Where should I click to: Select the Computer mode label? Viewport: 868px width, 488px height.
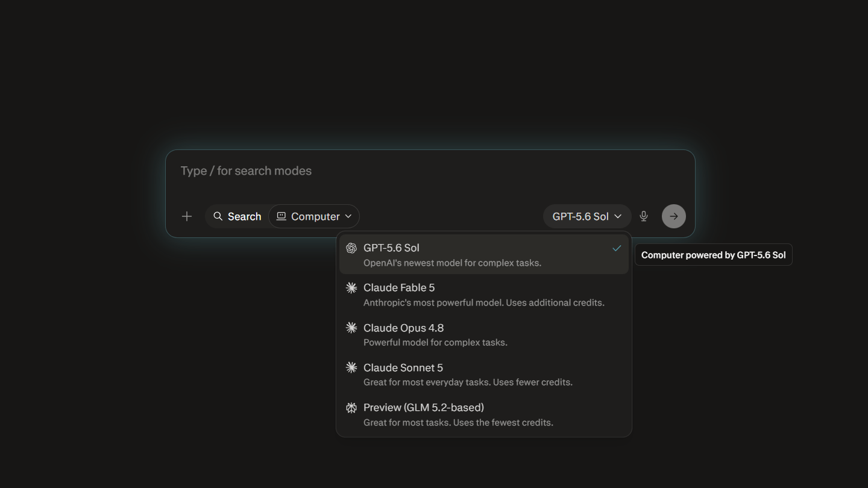coord(315,216)
